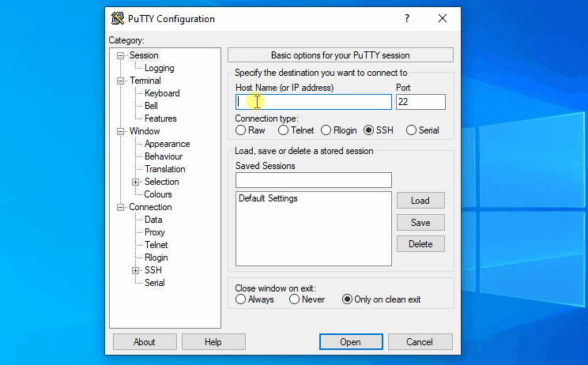The height and width of the screenshot is (365, 588).
Task: Open the Logging category
Action: coord(159,68)
